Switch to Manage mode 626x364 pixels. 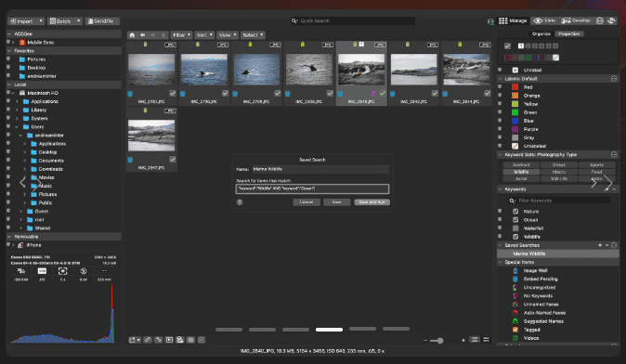513,20
